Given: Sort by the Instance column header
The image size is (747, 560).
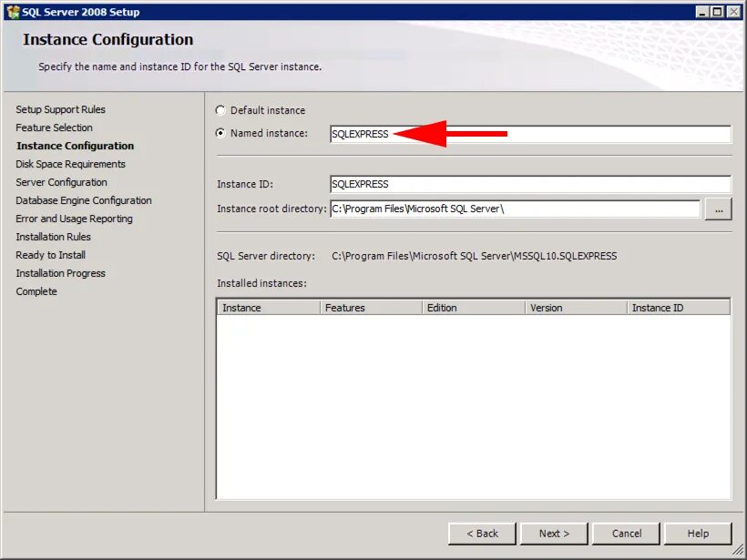Looking at the screenshot, I should click(268, 308).
